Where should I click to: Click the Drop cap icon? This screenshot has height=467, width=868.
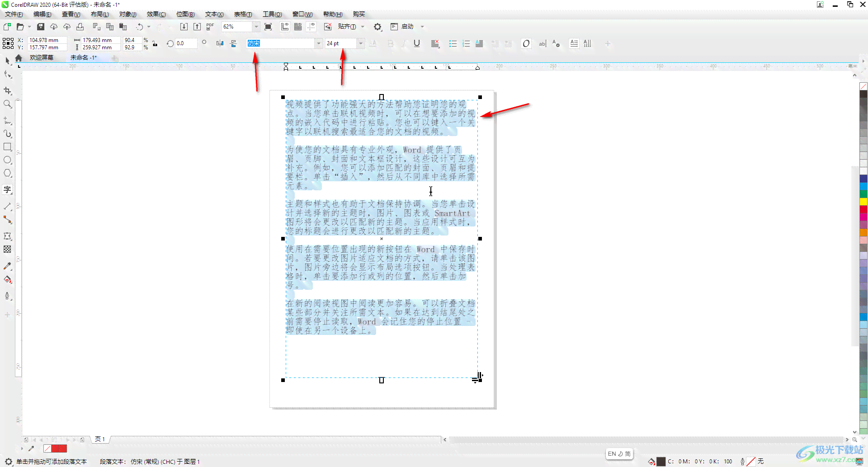tap(479, 43)
